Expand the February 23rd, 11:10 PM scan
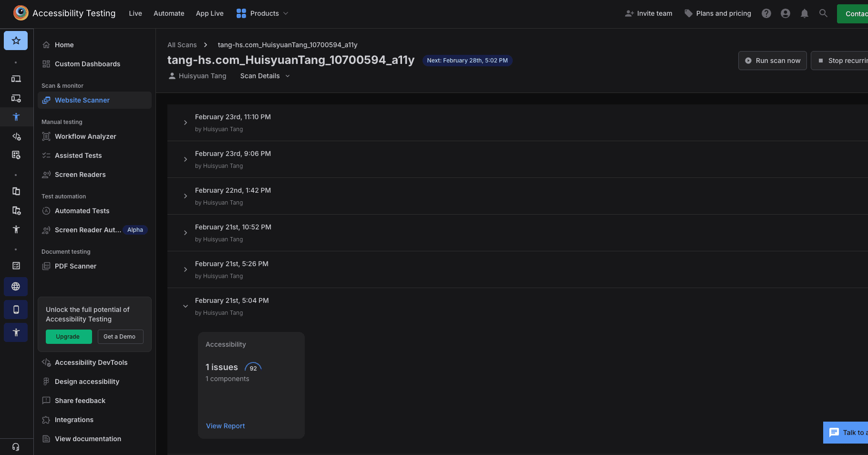This screenshot has height=455, width=868. pyautogui.click(x=186, y=123)
